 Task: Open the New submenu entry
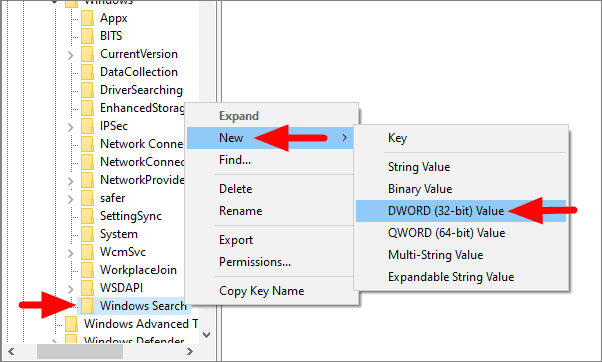coord(270,138)
